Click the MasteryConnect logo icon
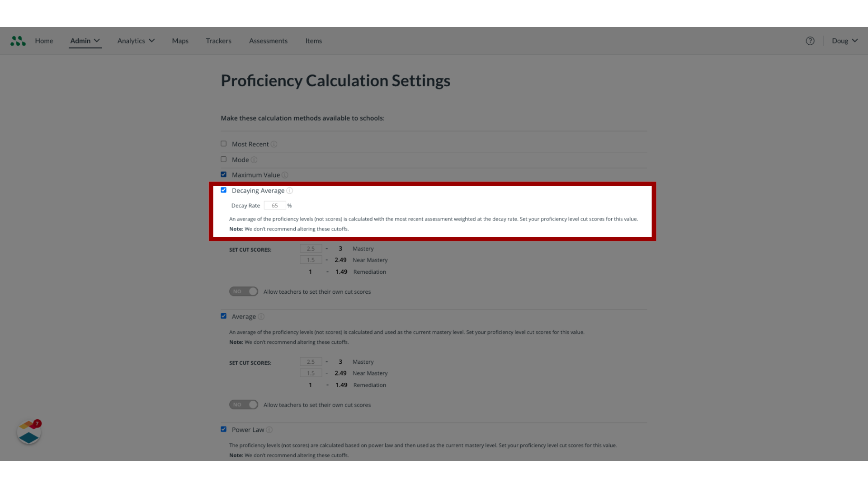The height and width of the screenshot is (488, 868). pyautogui.click(x=18, y=41)
